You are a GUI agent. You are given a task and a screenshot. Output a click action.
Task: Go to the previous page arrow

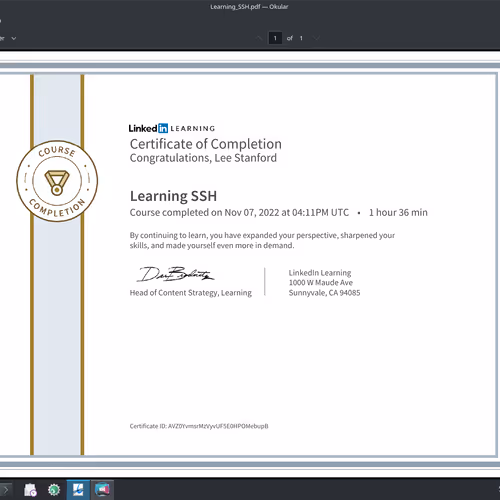pyautogui.click(x=259, y=38)
